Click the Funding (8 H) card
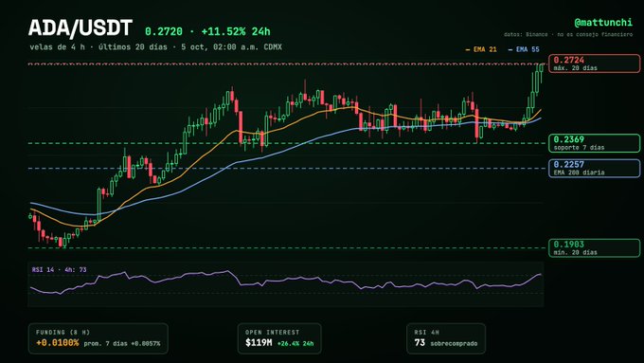644x363 pixels. click(98, 338)
